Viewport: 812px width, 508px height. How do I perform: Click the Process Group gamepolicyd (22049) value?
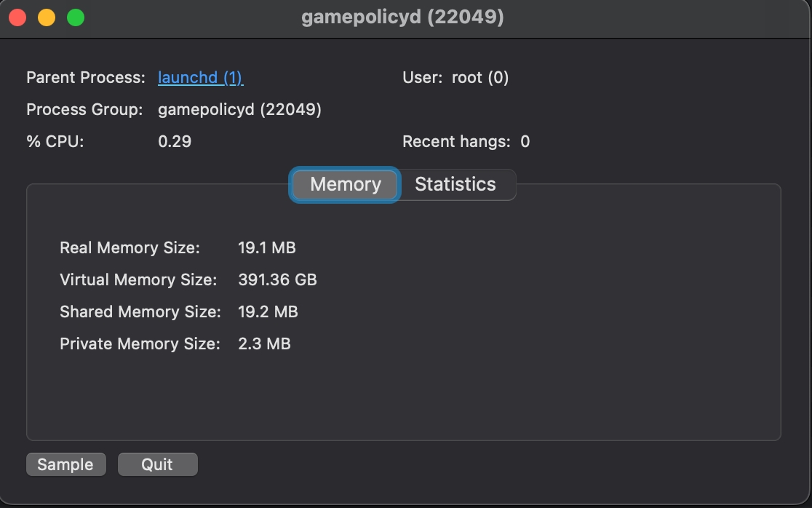tap(239, 110)
